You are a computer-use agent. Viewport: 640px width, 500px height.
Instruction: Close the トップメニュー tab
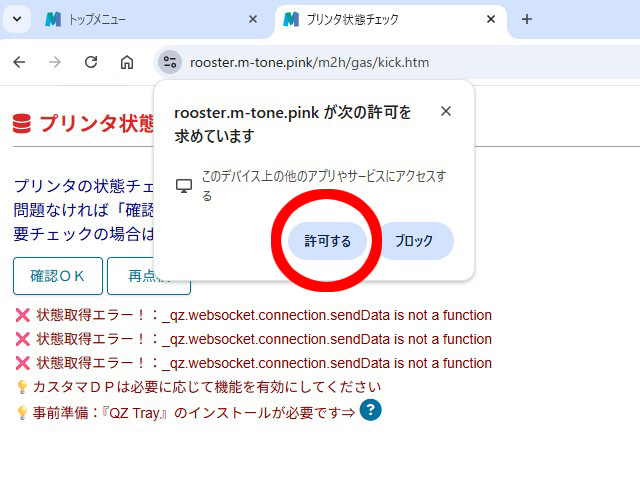point(253,19)
